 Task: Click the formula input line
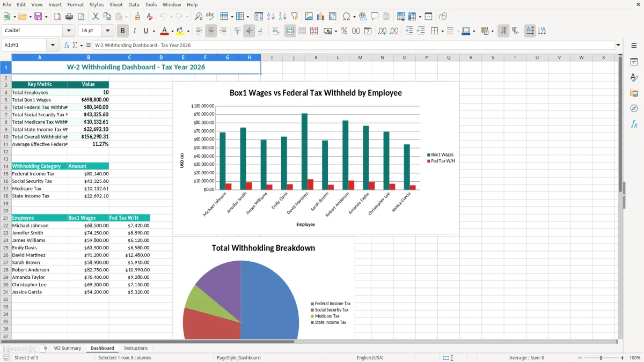353,45
